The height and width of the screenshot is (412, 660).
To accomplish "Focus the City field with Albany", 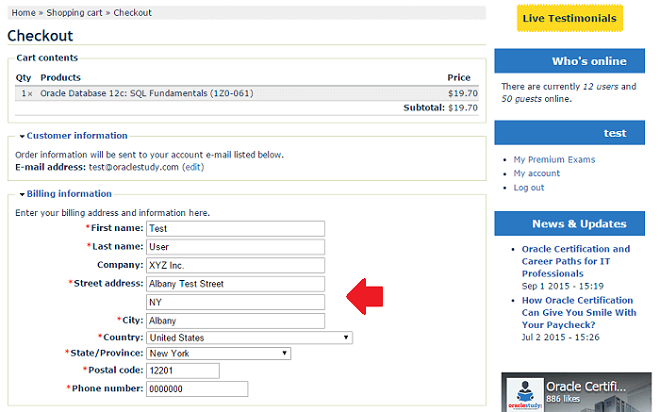I will pyautogui.click(x=235, y=321).
